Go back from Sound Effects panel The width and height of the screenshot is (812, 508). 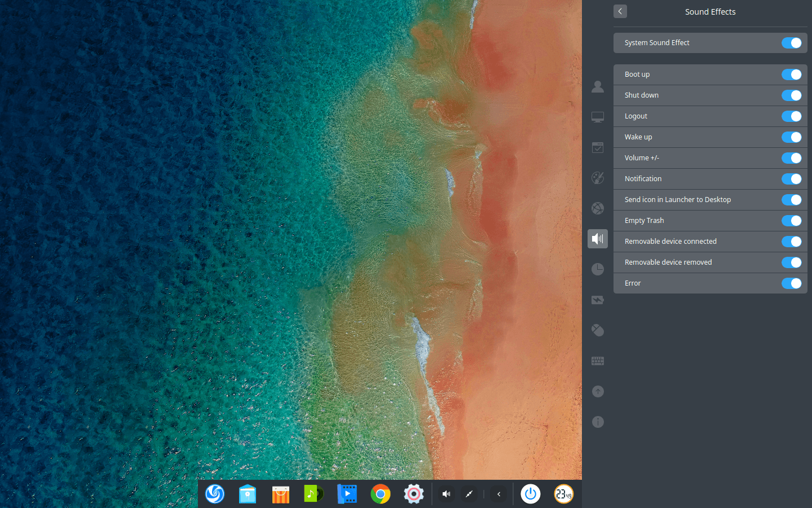[620, 11]
